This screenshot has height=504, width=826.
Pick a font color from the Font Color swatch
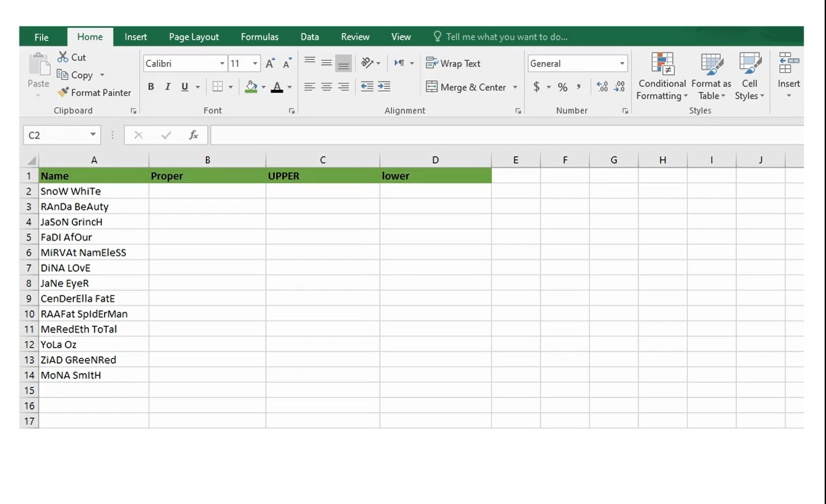click(x=277, y=86)
